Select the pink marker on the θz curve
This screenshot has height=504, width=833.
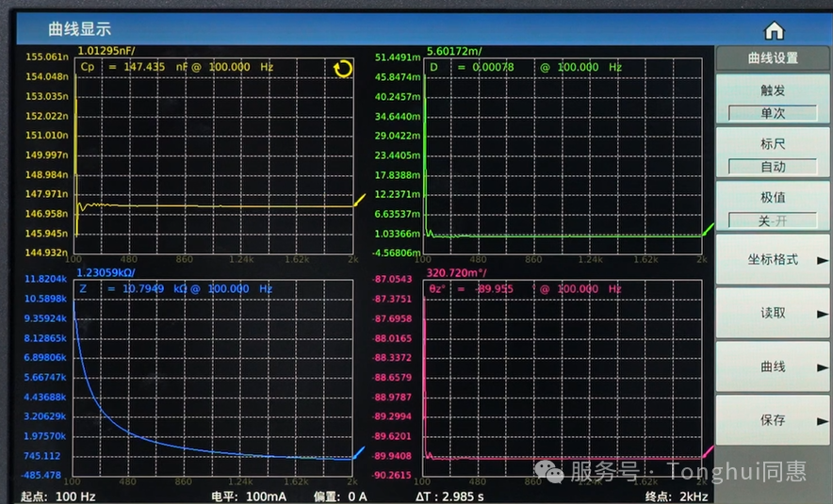click(708, 451)
